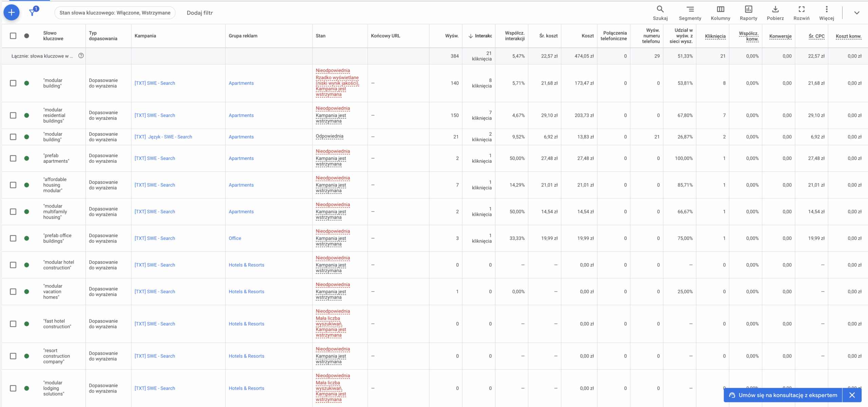The image size is (868, 407).
Task: Open Apartments group for "modular multifamily housing"
Action: 241,211
